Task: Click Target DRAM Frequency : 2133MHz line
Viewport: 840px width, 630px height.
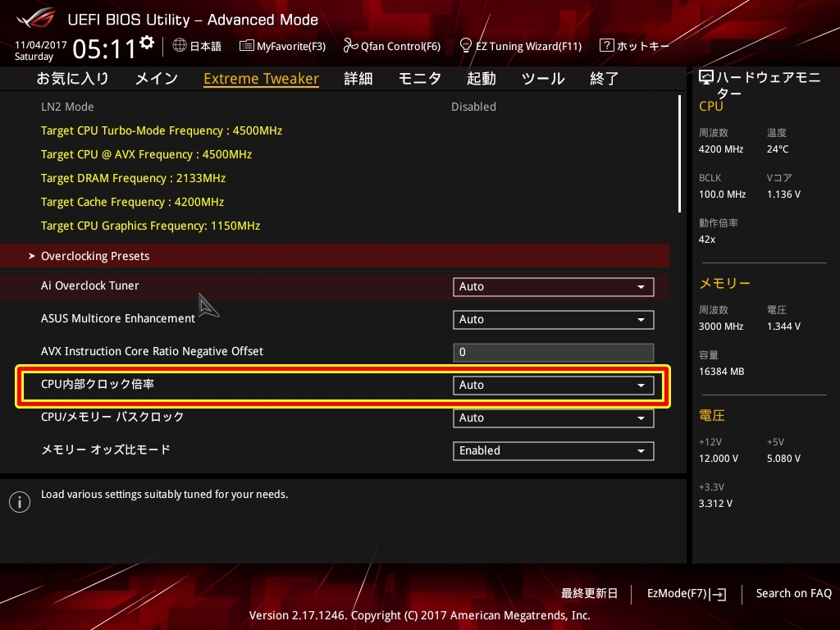Action: [x=134, y=178]
